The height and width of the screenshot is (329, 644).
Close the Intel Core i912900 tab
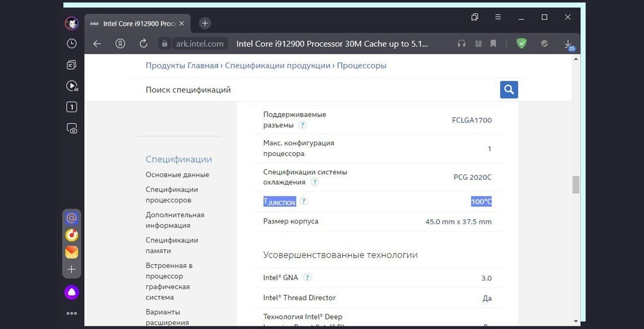tap(182, 23)
